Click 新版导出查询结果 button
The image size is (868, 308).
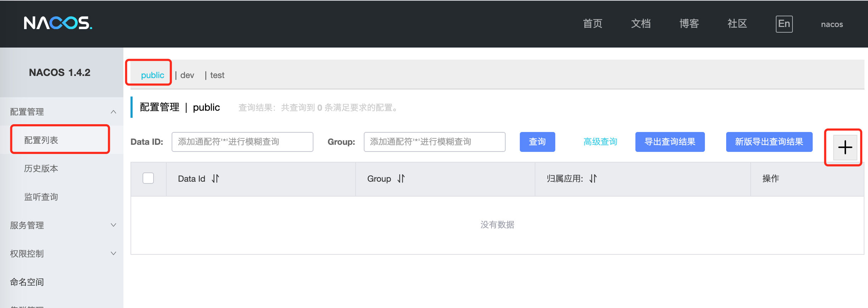pyautogui.click(x=769, y=142)
